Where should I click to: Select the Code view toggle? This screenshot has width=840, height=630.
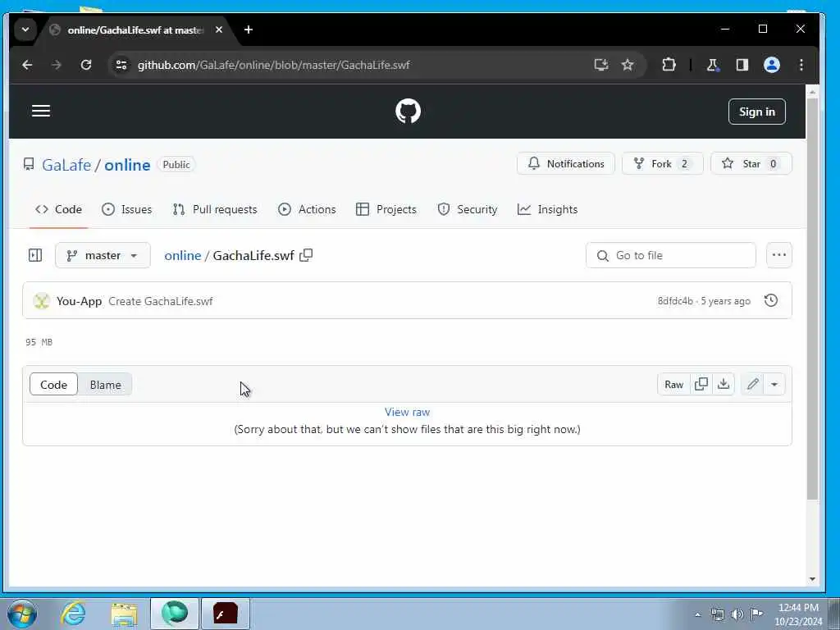(x=53, y=385)
